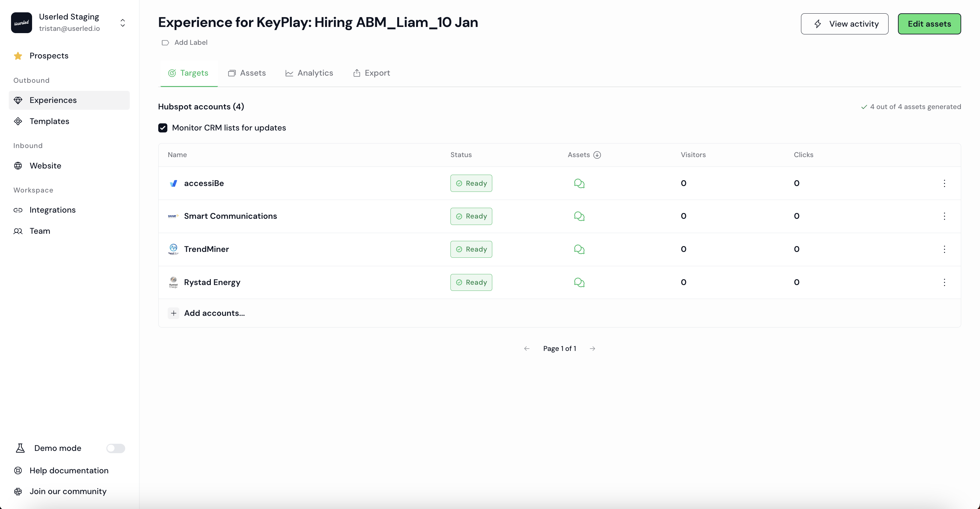Click the Userled logo icon

click(x=21, y=22)
